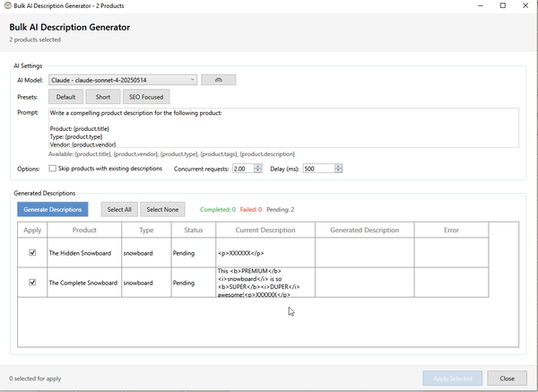Click the PREMIUM snowboard description cell
This screenshot has width=538, height=392.
[265, 283]
